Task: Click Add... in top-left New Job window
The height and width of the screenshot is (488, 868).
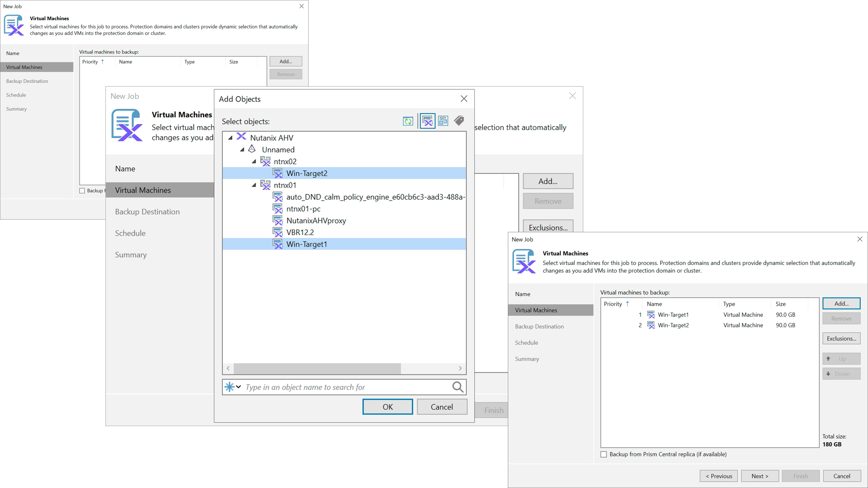Action: point(285,62)
